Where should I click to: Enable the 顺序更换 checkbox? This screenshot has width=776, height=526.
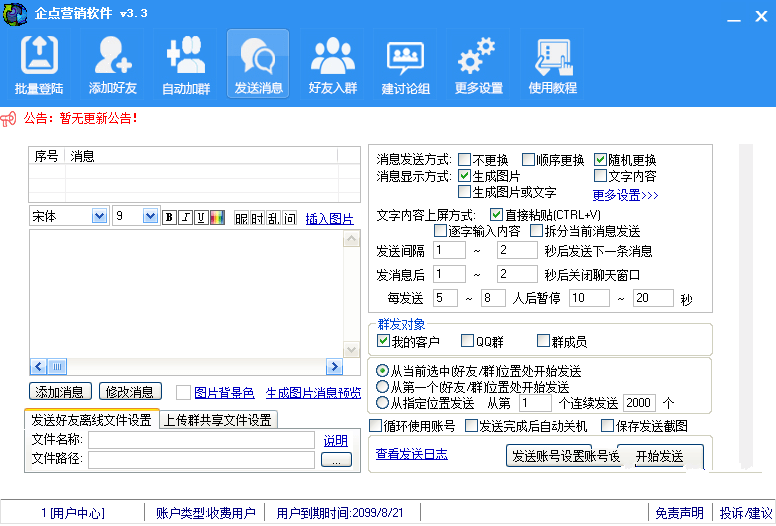[528, 159]
